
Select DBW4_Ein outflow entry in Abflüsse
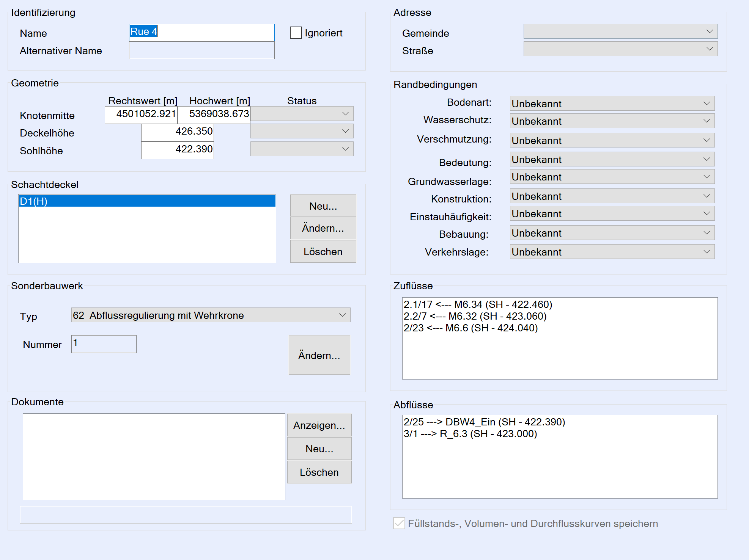(484, 422)
